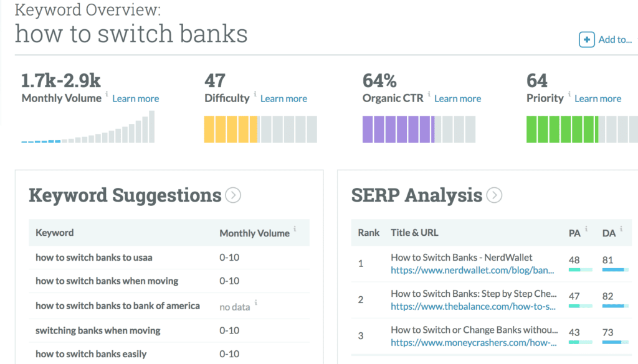The image size is (638, 364).
Task: Open Learn more link for Difficulty
Action: 283,99
